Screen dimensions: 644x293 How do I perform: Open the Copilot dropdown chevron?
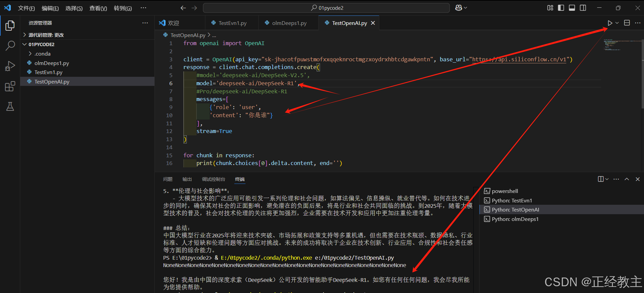[466, 8]
